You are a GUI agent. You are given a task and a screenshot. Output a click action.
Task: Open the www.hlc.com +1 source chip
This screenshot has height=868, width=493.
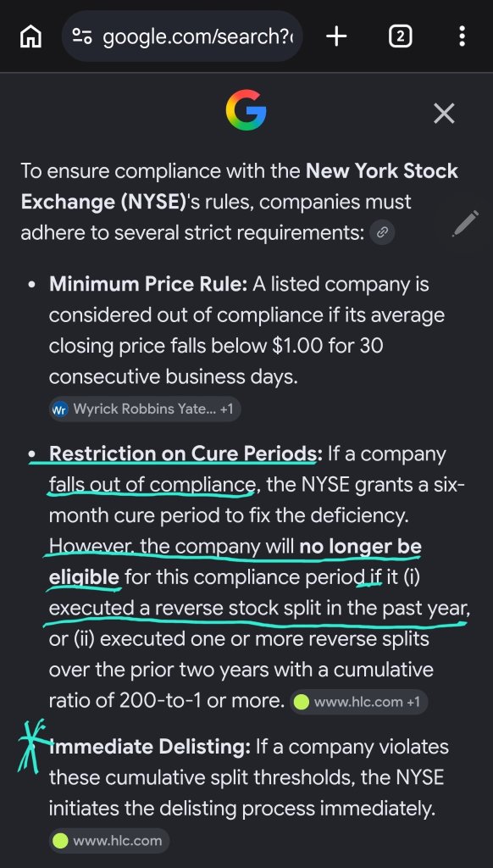358,702
